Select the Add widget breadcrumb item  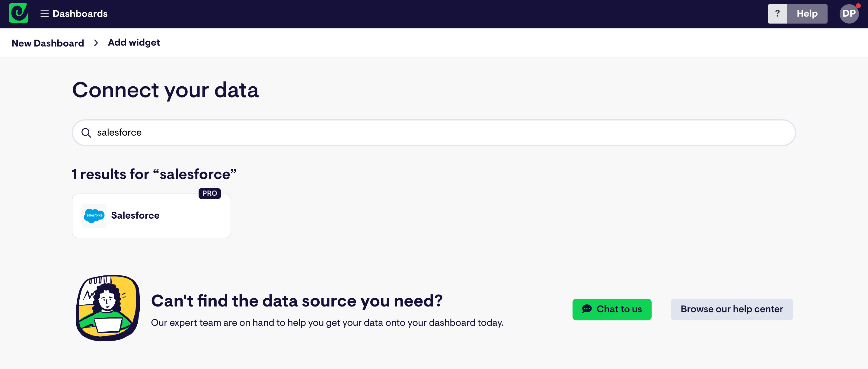134,43
